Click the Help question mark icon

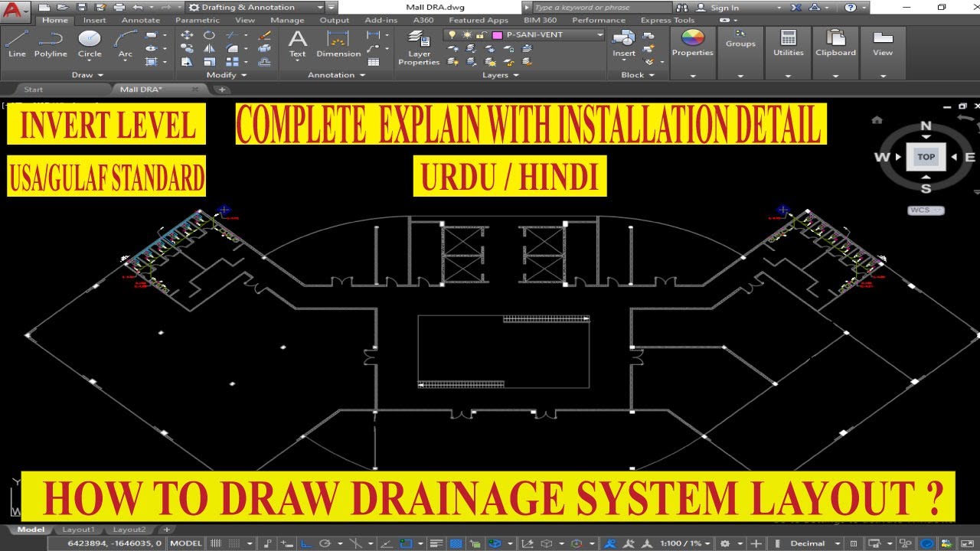(x=851, y=8)
